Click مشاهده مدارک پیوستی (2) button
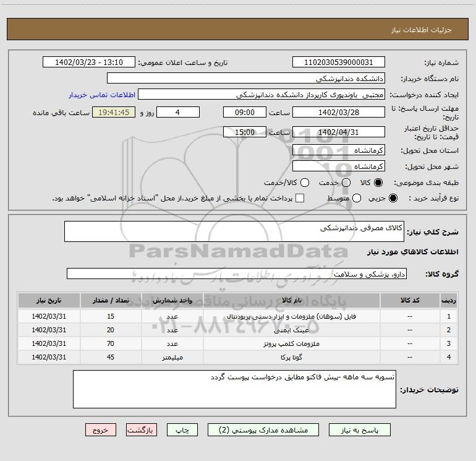Viewport: 476px width, 461px height. click(x=263, y=430)
